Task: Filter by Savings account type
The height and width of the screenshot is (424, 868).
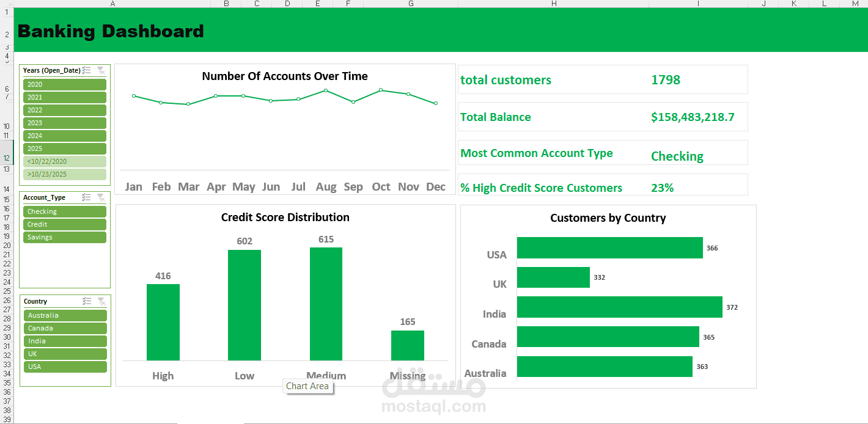Action: pyautogui.click(x=65, y=237)
